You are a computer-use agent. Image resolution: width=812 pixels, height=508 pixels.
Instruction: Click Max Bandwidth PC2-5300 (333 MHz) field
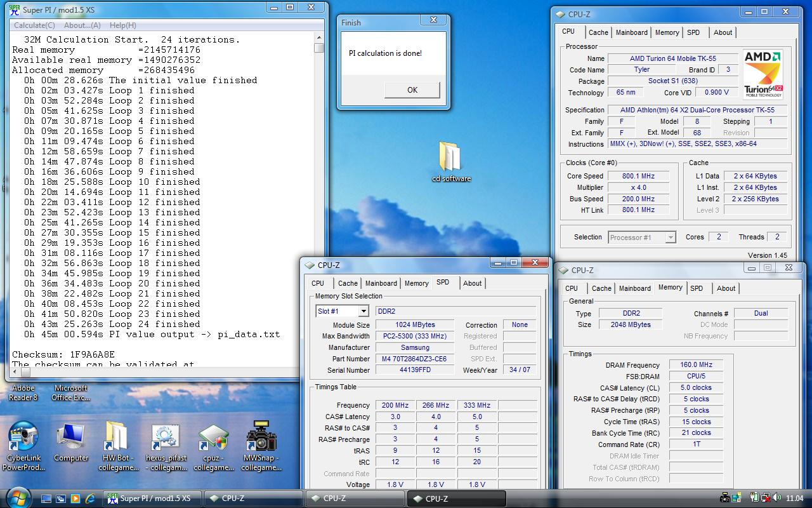click(x=415, y=336)
